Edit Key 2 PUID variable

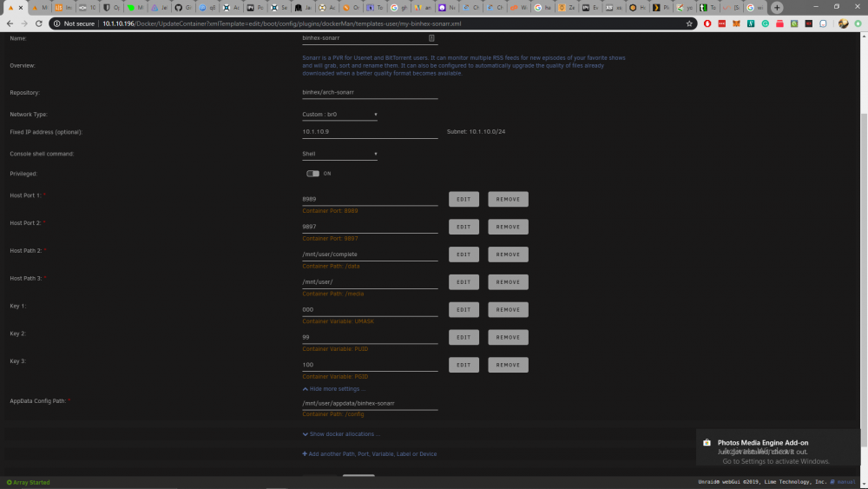point(464,337)
